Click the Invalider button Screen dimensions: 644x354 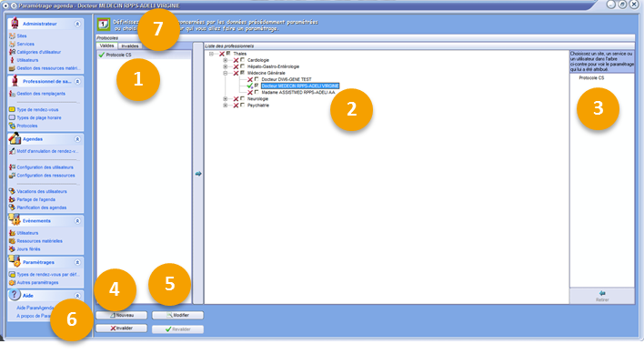pyautogui.click(x=122, y=329)
